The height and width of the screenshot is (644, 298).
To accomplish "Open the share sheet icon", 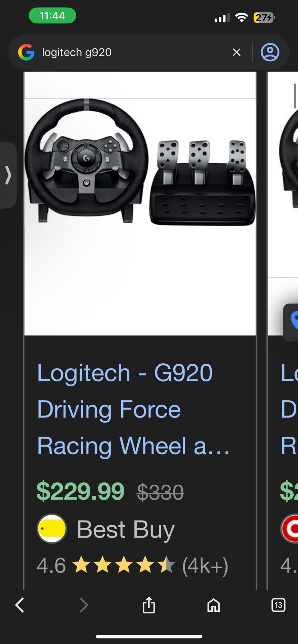I will coord(148,605).
